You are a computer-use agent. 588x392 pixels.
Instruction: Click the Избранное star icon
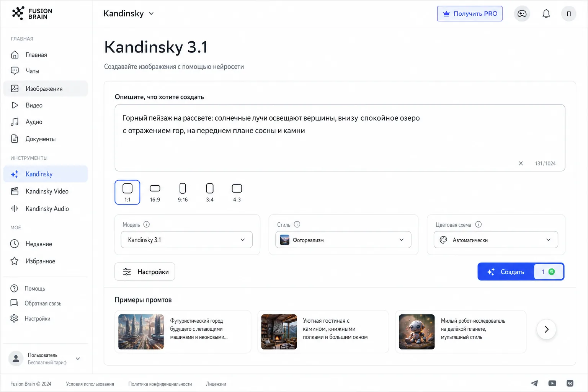[x=15, y=261]
